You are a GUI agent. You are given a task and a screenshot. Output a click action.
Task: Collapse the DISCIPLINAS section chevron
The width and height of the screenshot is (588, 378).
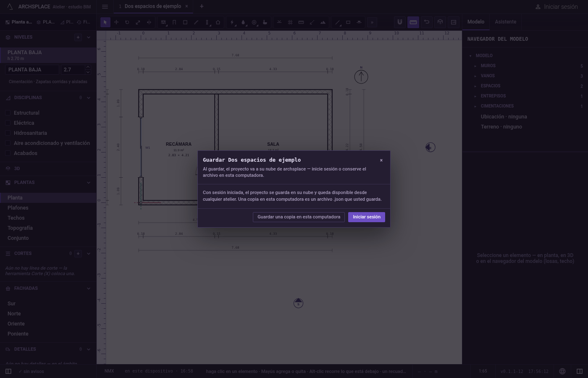[x=89, y=98]
